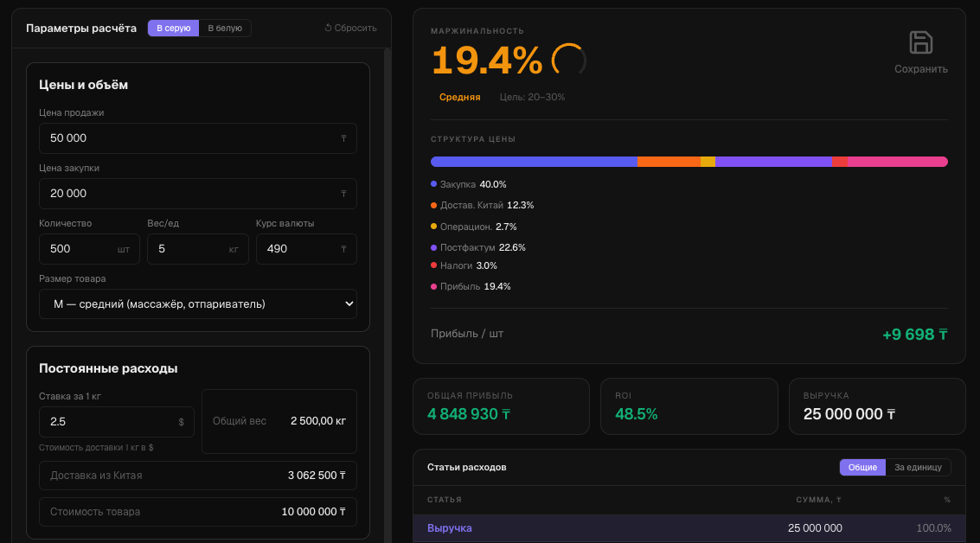Screen dimensions: 980x543
Task: Click the blue Закупка legend dot
Action: click(x=433, y=184)
